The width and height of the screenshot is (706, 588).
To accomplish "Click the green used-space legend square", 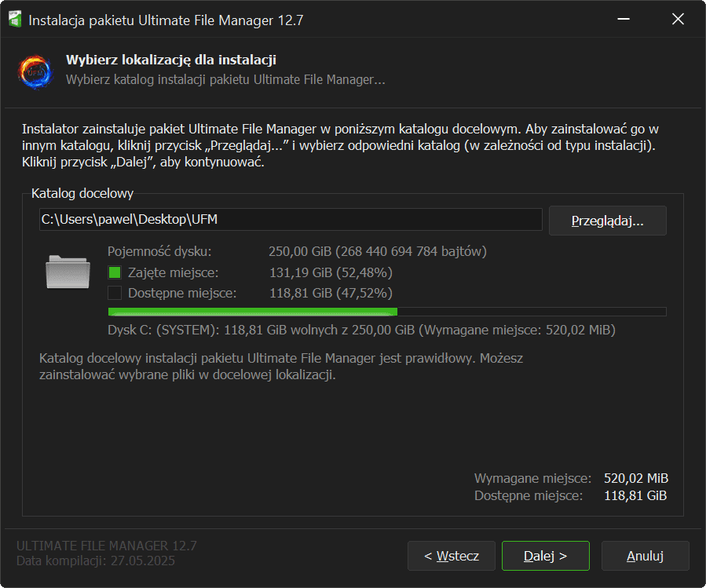I will (x=115, y=273).
